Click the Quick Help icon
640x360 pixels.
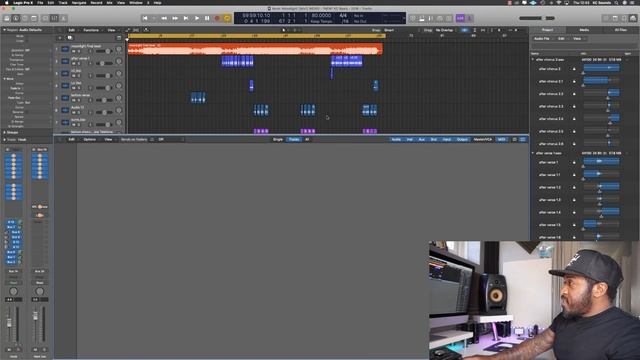(x=25, y=18)
